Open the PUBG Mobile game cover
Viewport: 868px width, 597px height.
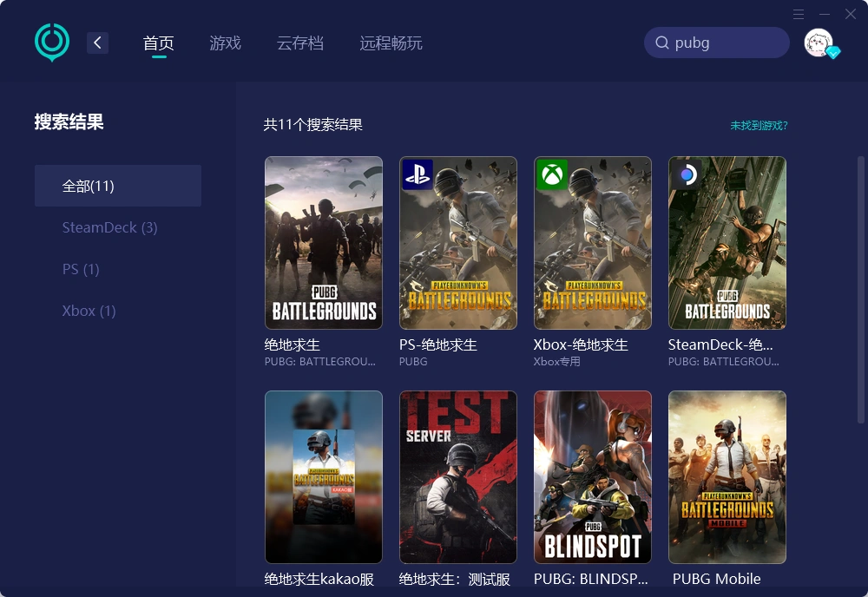pos(727,477)
